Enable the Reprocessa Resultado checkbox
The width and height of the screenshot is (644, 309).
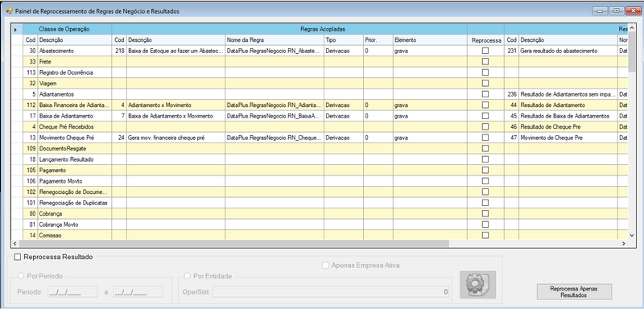(17, 257)
